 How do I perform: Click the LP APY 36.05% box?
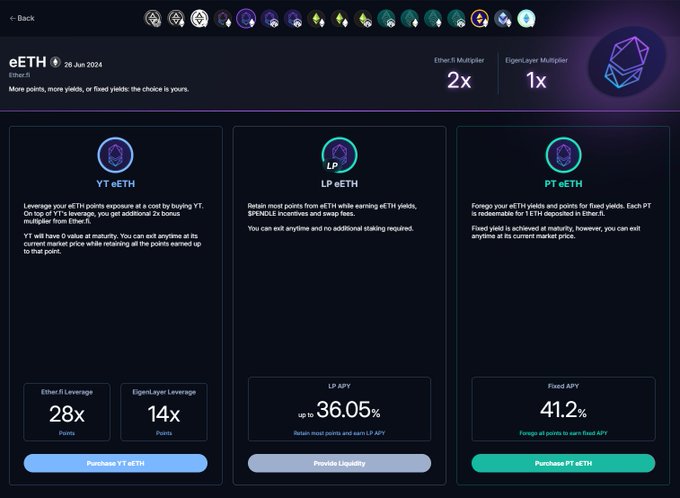tap(340, 409)
